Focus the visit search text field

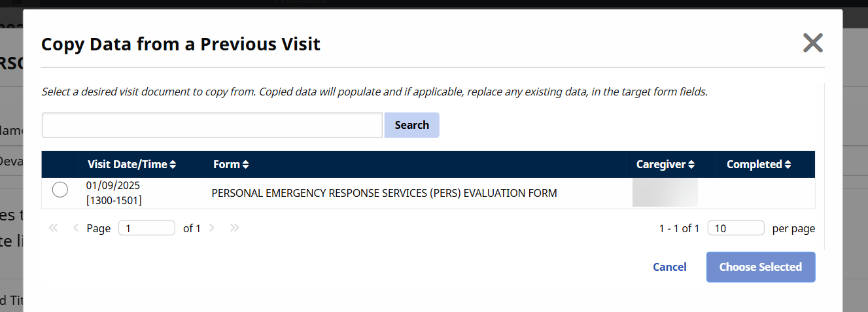coord(212,125)
